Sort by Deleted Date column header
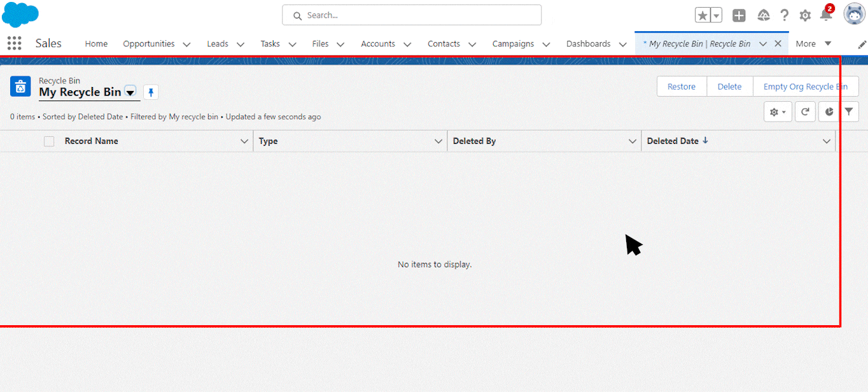Image resolution: width=868 pixels, height=392 pixels. tap(673, 141)
